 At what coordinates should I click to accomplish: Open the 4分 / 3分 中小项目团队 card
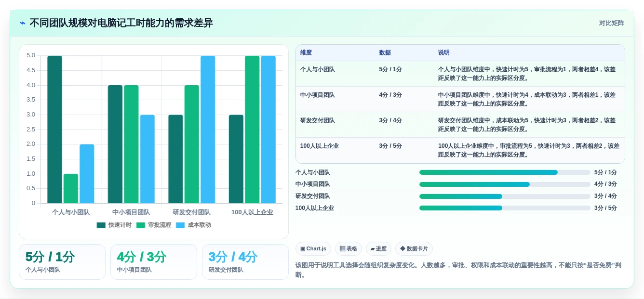tap(154, 262)
